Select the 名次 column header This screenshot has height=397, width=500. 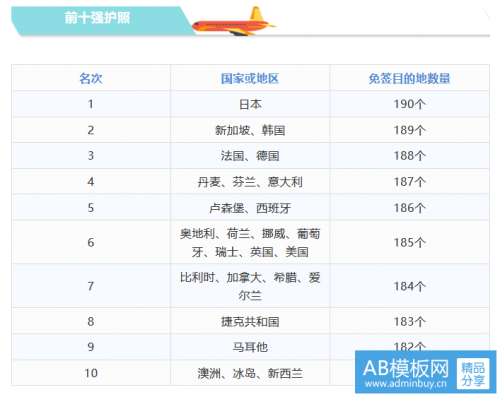91,78
